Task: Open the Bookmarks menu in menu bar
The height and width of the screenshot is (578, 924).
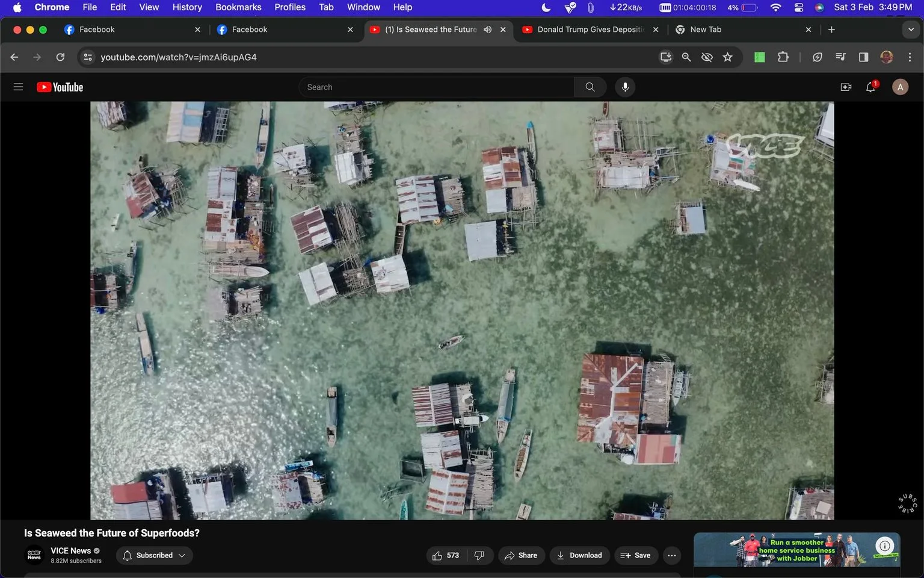Action: click(238, 7)
